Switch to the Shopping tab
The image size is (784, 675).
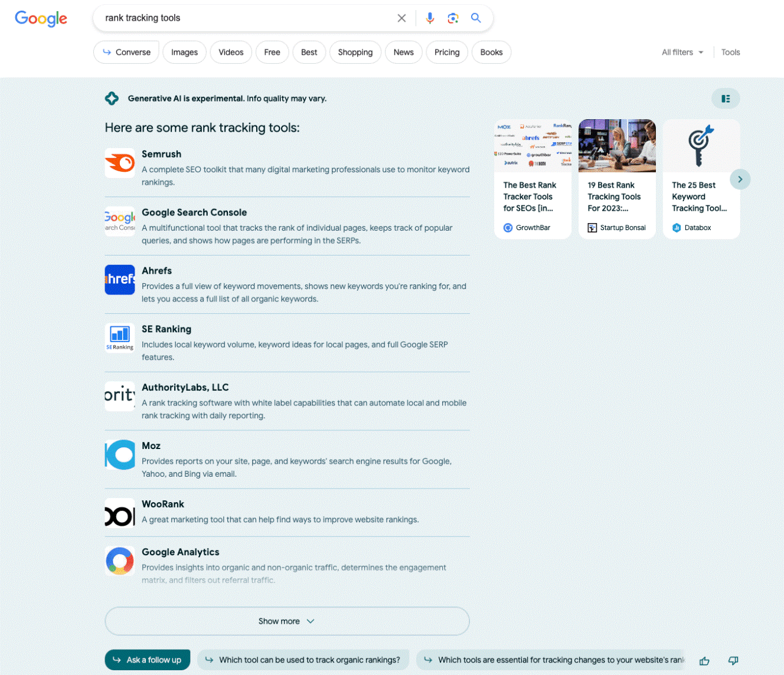(355, 53)
